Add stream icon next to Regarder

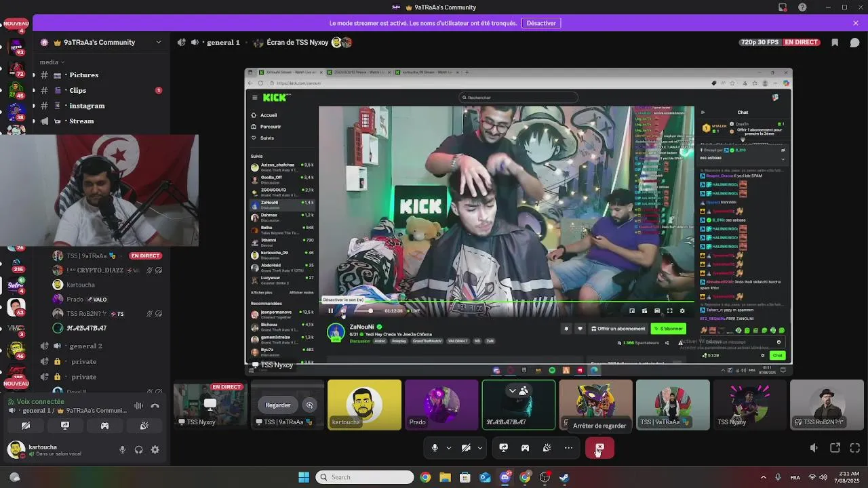pyautogui.click(x=310, y=405)
